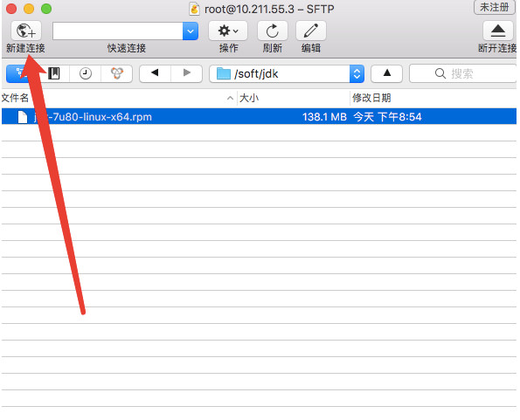
Task: Click the search field
Action: [x=462, y=73]
